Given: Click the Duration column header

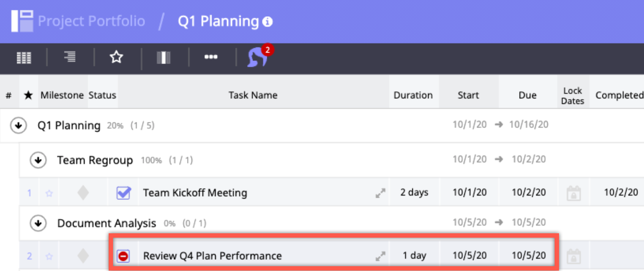Looking at the screenshot, I should pyautogui.click(x=413, y=95).
